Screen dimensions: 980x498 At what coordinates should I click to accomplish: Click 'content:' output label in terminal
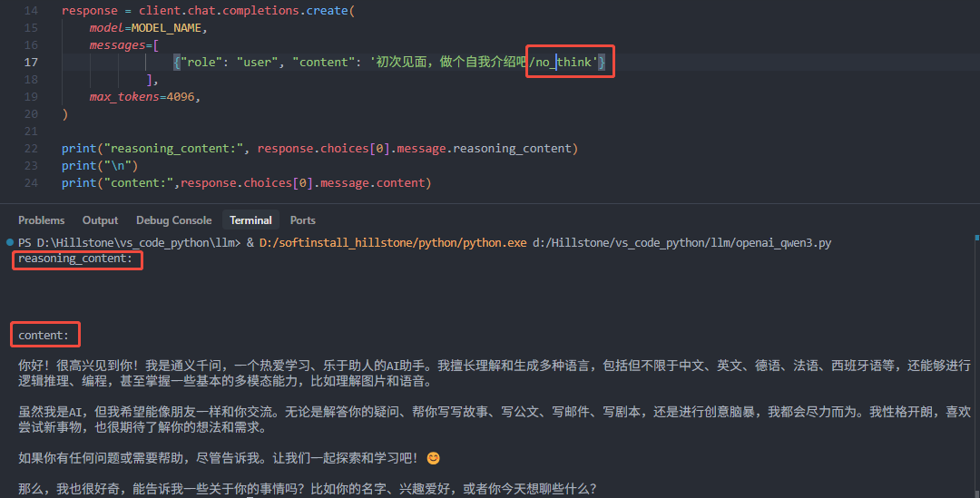pos(44,336)
